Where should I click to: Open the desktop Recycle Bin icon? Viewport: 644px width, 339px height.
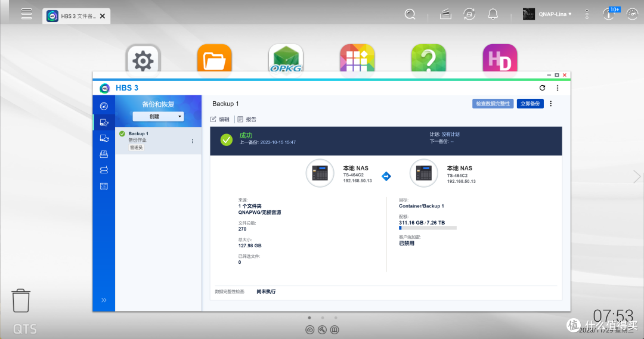pyautogui.click(x=20, y=301)
